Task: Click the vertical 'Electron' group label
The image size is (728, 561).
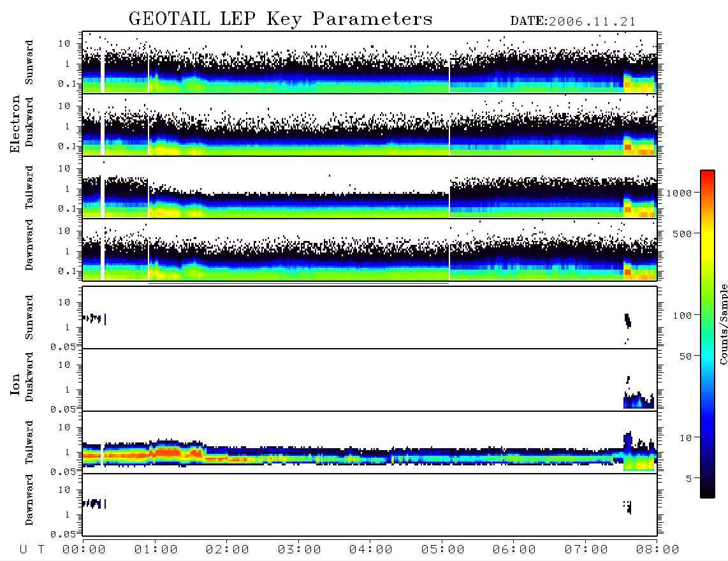Action: pos(15,124)
